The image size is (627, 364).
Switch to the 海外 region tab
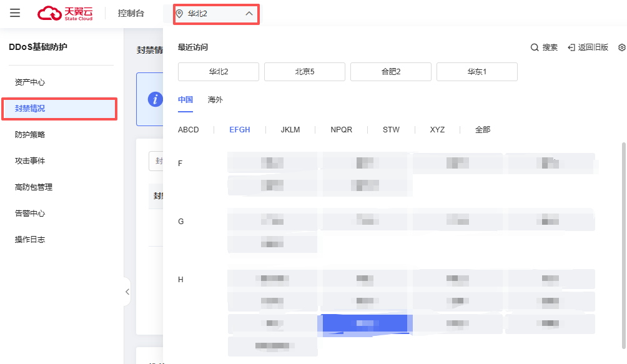tap(215, 100)
